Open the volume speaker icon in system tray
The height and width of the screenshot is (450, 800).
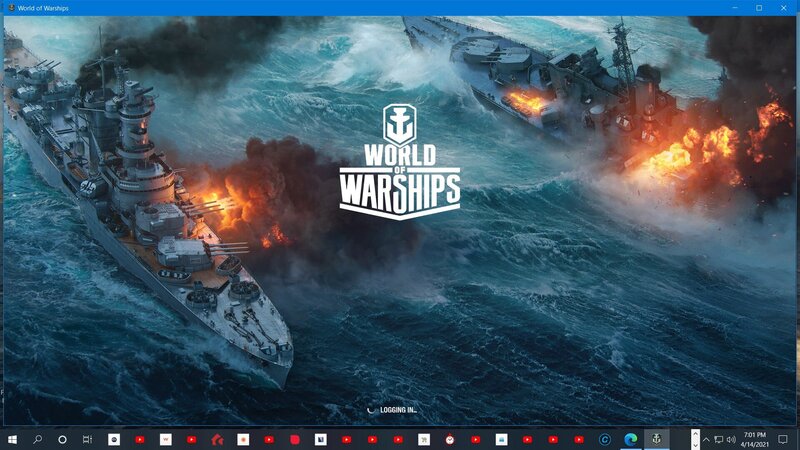click(731, 439)
